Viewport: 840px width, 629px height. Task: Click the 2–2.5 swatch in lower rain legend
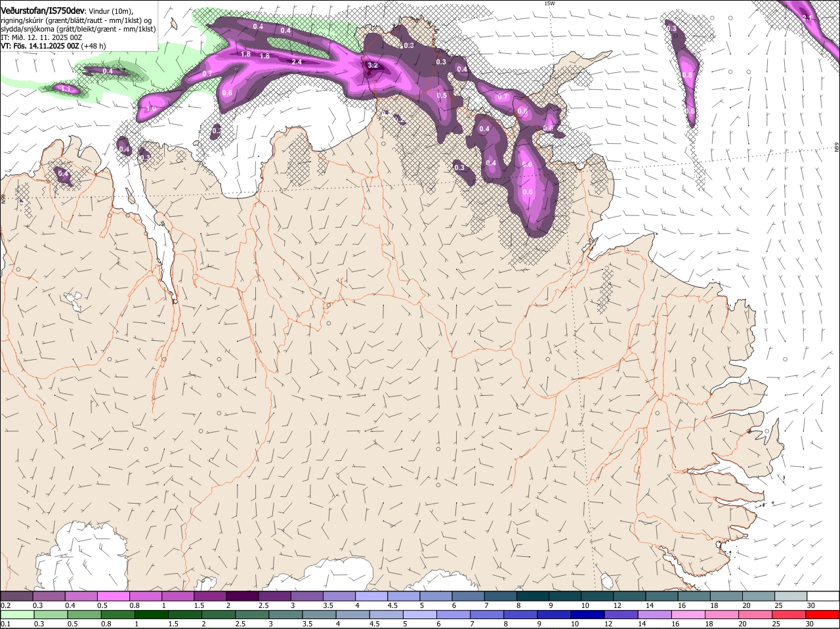click(219, 615)
